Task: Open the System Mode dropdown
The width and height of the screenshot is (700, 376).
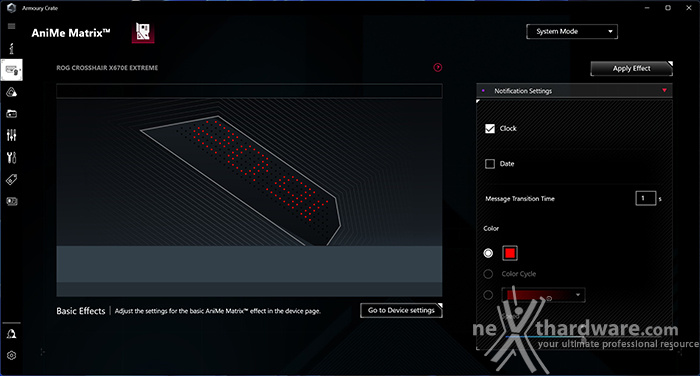Action: [x=572, y=32]
